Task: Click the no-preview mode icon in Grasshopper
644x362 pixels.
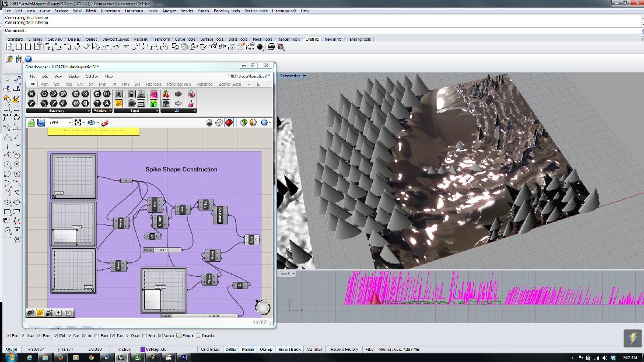Action: [x=209, y=123]
